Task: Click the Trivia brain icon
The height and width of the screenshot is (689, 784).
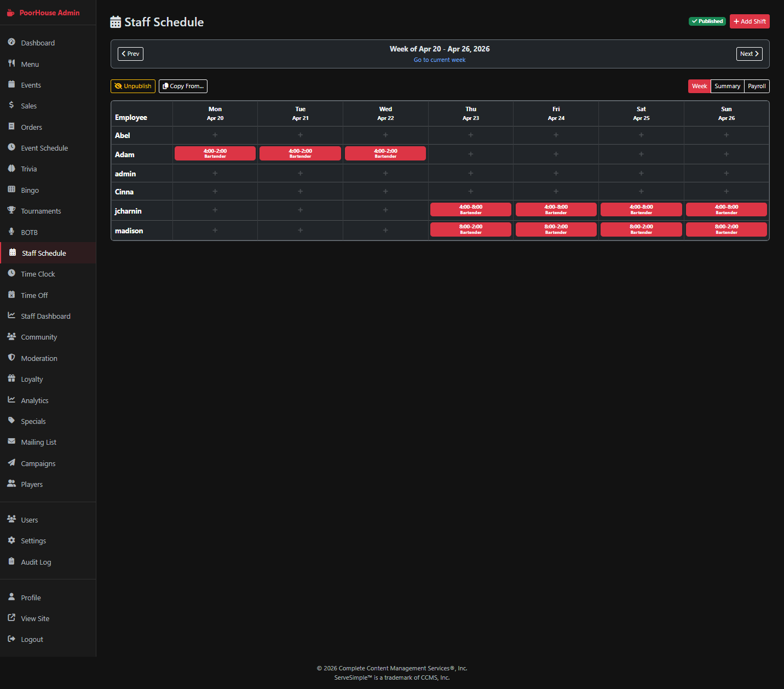Action: 11,168
